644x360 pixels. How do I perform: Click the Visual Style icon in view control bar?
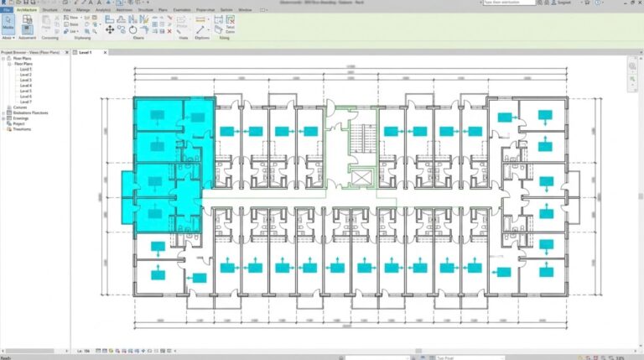104,351
